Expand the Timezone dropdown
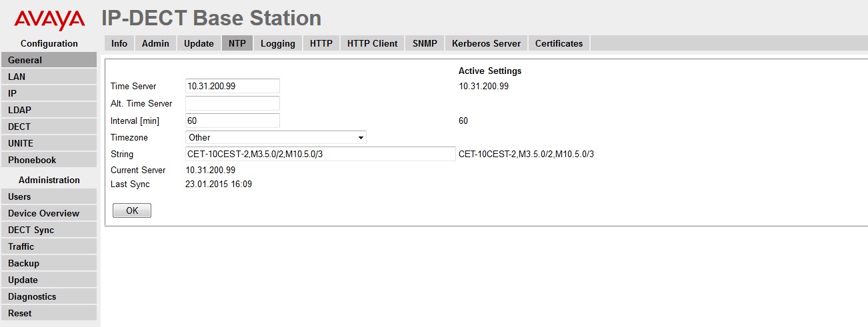This screenshot has height=327, width=868. (275, 137)
